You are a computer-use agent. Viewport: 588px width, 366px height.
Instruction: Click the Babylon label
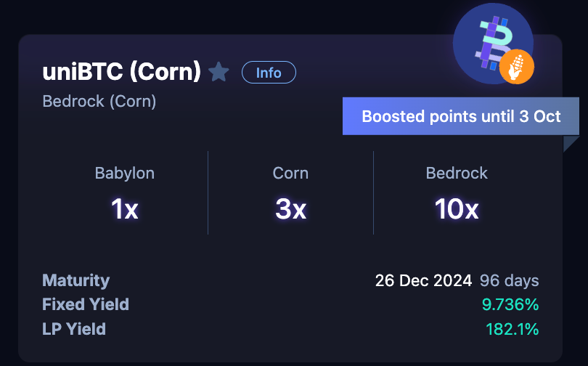125,174
